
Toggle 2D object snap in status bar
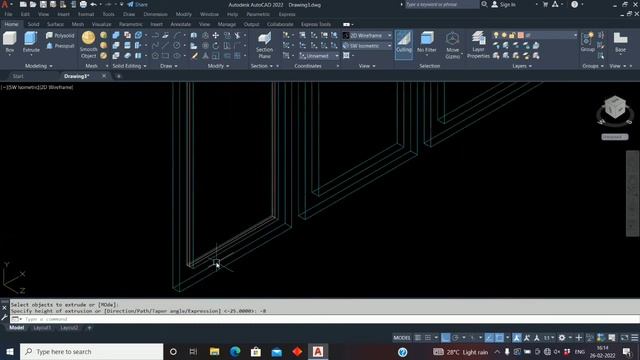click(x=499, y=338)
